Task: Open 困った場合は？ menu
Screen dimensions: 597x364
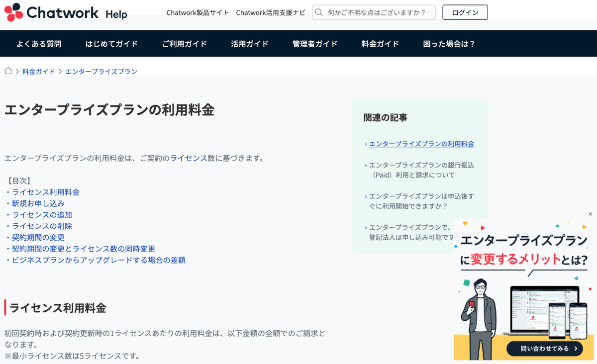Action: 449,44
